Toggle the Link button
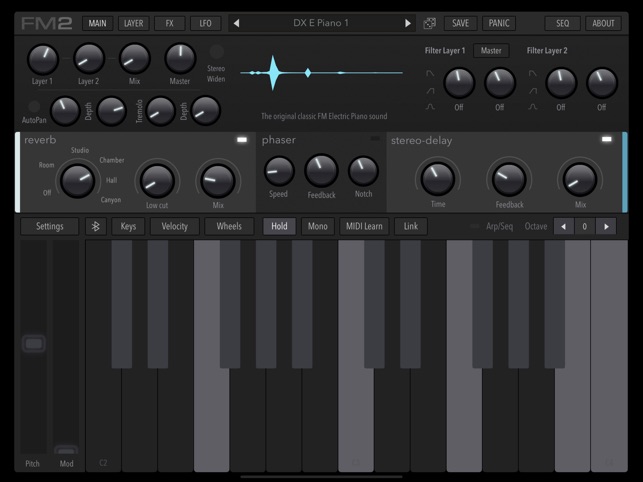Image resolution: width=643 pixels, height=482 pixels. (410, 226)
